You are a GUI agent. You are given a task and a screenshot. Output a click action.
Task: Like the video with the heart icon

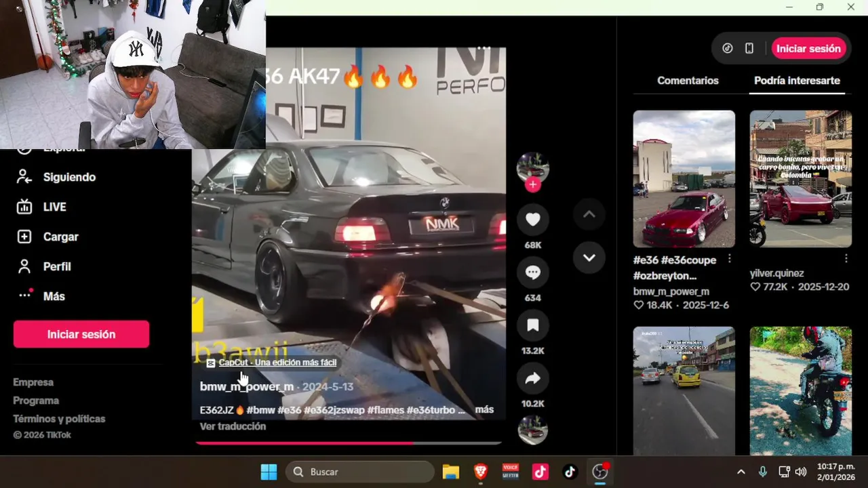point(533,220)
